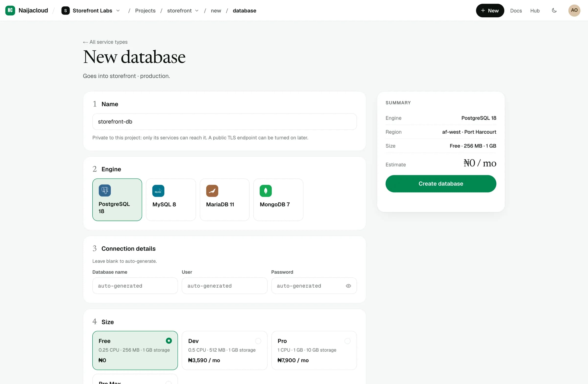This screenshot has width=588, height=384.
Task: Show password with the eye icon
Action: coord(348,286)
